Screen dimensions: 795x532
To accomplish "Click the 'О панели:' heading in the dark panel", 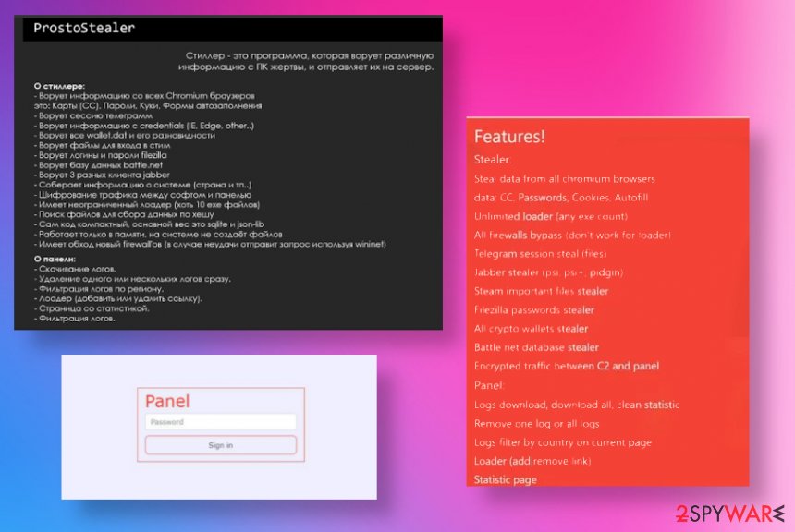I will coord(55,259).
